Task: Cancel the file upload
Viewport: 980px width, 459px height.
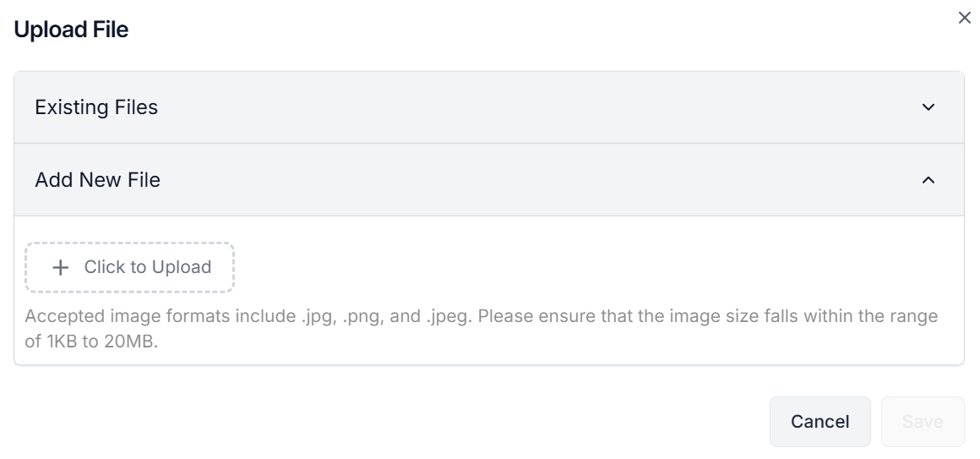Action: (x=819, y=421)
